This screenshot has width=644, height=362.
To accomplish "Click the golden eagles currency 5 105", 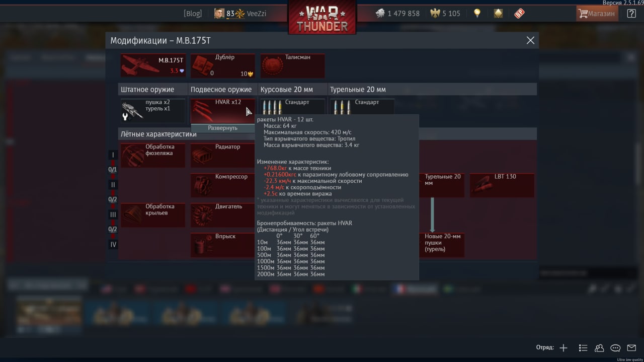I will coord(445,14).
